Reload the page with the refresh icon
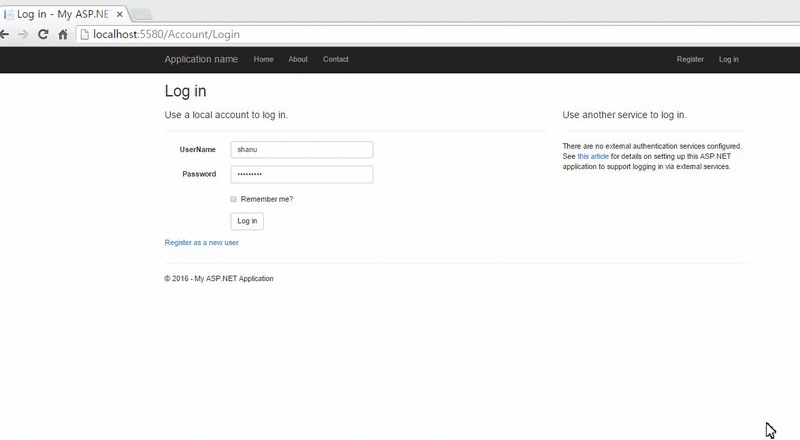Screen dimensions: 800x440 [x=43, y=34]
